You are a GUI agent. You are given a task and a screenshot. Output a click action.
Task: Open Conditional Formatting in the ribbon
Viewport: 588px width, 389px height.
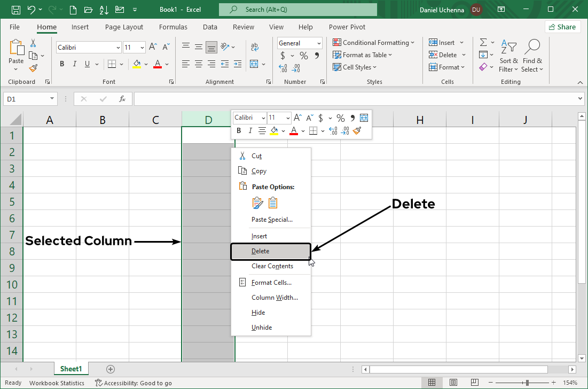click(x=373, y=42)
